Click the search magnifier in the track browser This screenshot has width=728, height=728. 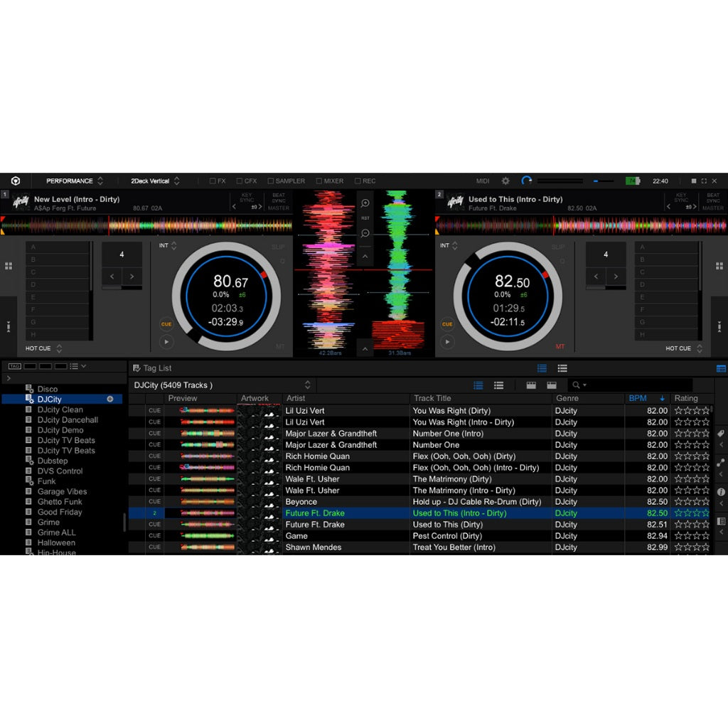click(x=575, y=385)
